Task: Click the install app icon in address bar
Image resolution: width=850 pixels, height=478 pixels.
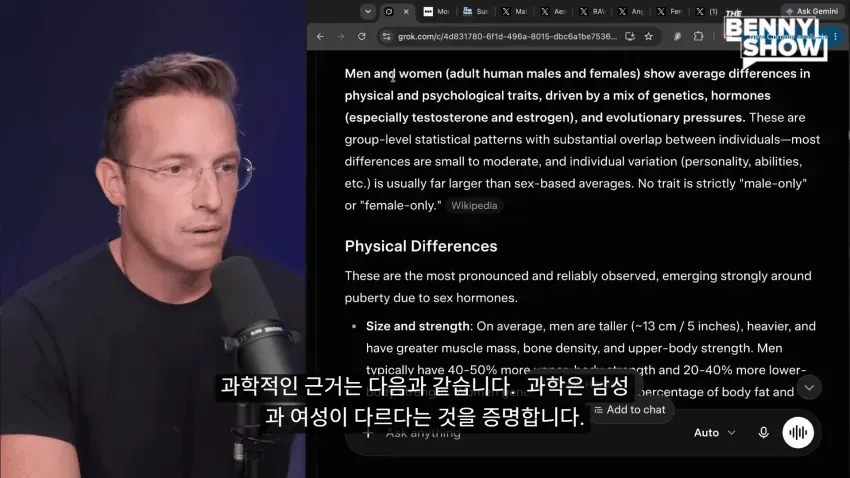Action: pyautogui.click(x=630, y=36)
